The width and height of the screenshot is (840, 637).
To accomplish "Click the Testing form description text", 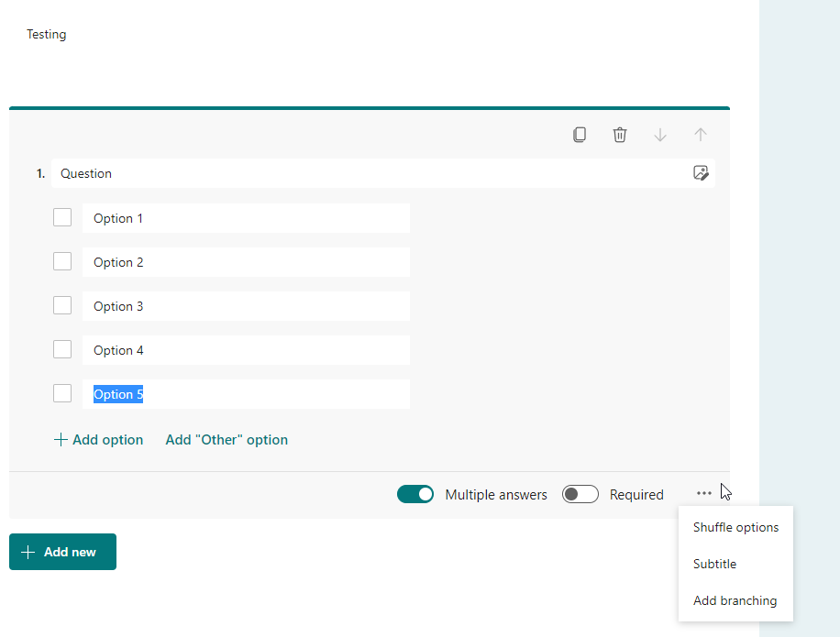I will click(x=47, y=34).
